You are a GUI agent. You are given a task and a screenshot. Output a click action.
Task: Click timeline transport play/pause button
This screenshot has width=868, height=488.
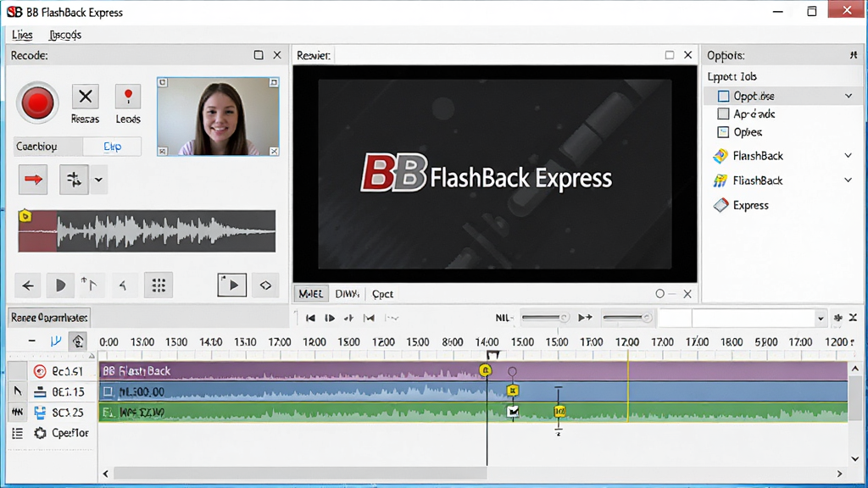[x=330, y=319]
